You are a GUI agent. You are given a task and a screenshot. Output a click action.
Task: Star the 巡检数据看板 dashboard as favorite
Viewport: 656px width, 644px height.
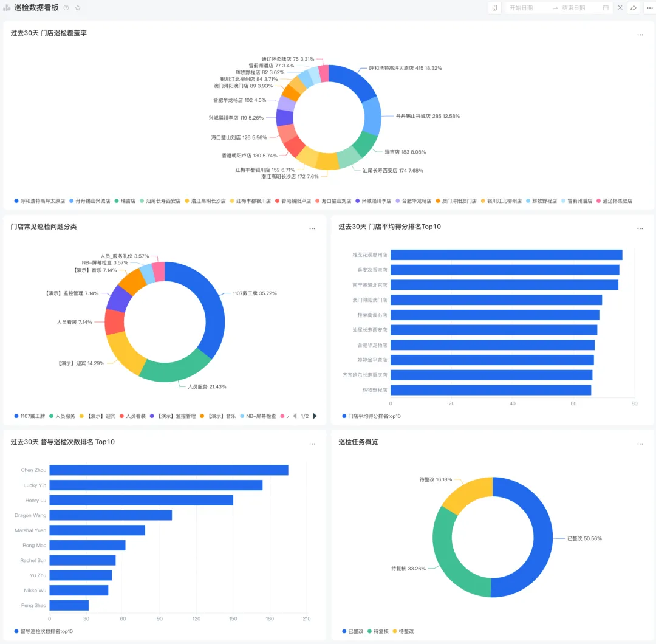(78, 8)
